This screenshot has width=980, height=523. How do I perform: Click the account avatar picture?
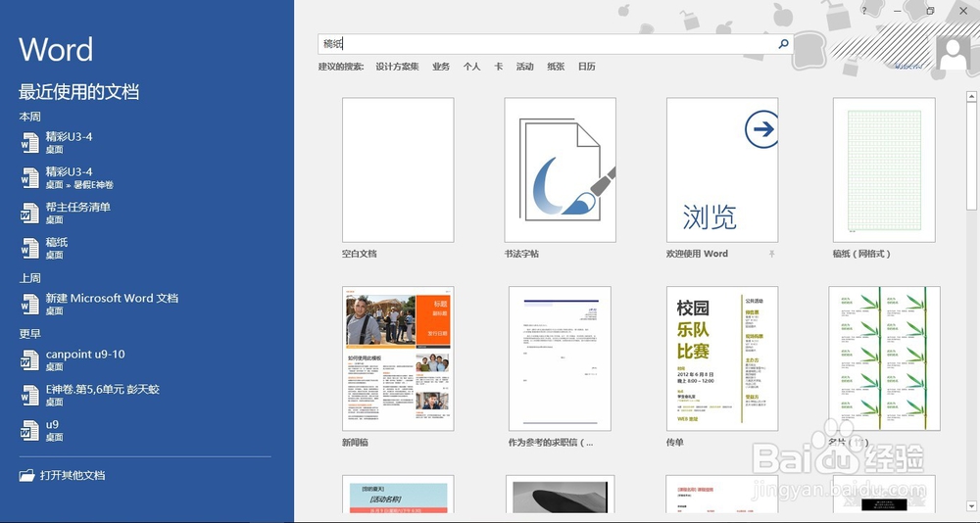[x=955, y=53]
